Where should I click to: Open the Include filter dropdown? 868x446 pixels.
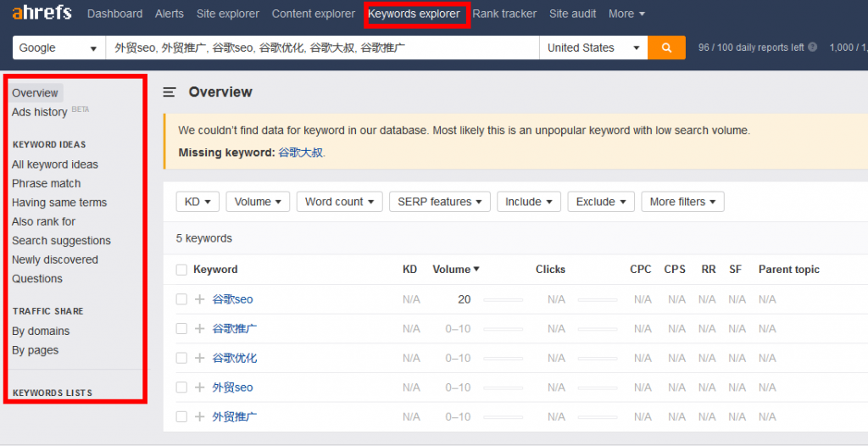coord(529,202)
